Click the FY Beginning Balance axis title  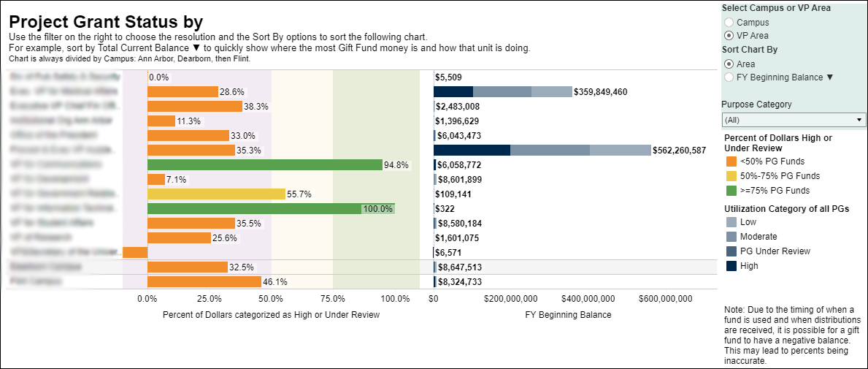tap(568, 315)
